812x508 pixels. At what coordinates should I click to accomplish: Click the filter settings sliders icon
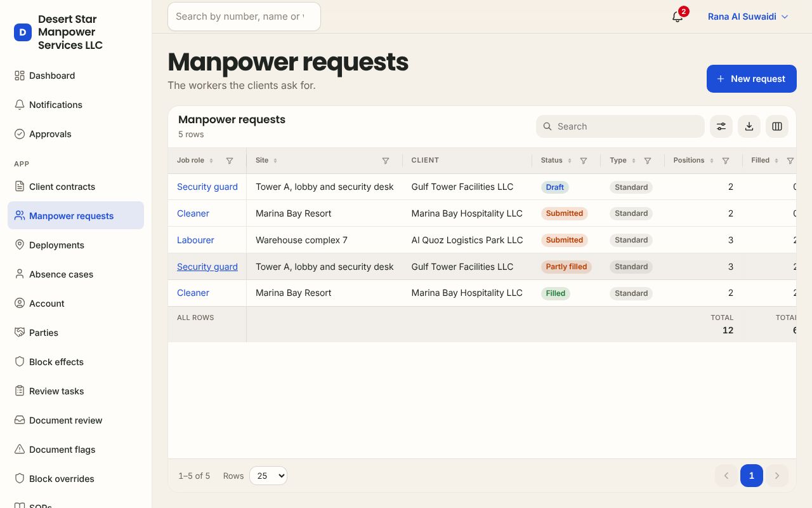[x=721, y=126]
